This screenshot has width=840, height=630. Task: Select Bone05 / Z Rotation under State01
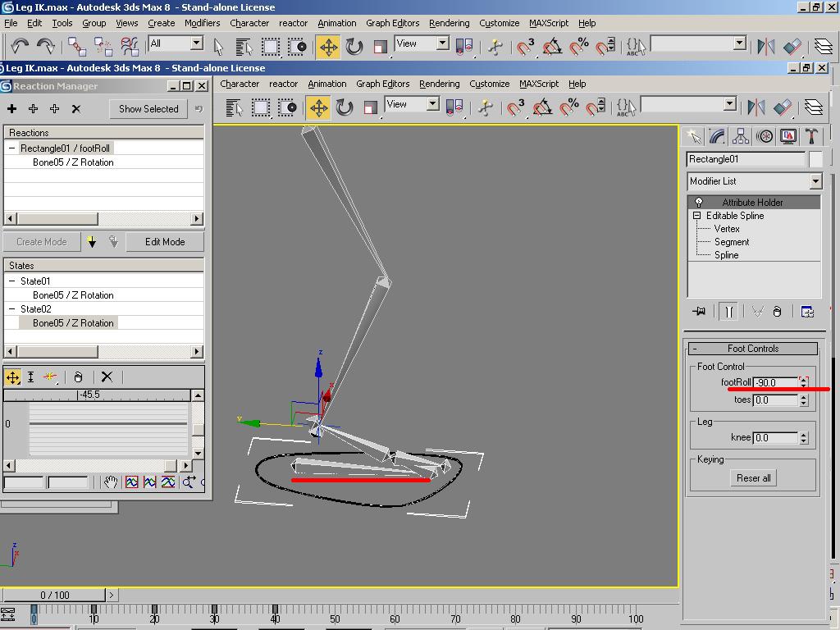(x=73, y=295)
